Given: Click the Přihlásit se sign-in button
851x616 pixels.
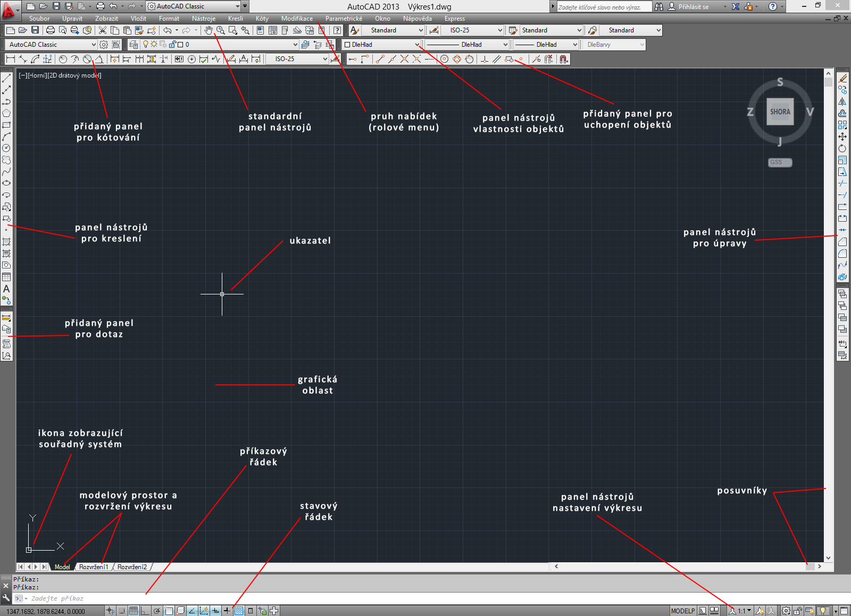Looking at the screenshot, I should pos(694,7).
